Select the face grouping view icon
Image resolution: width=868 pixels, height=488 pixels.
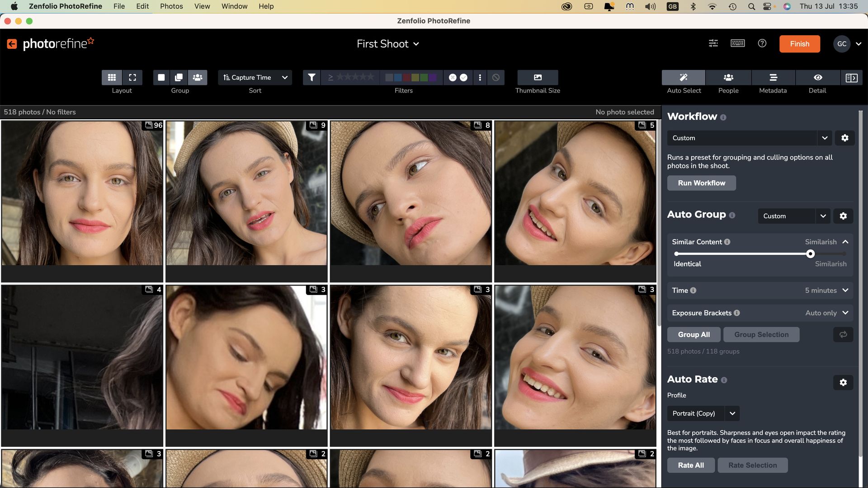point(198,77)
